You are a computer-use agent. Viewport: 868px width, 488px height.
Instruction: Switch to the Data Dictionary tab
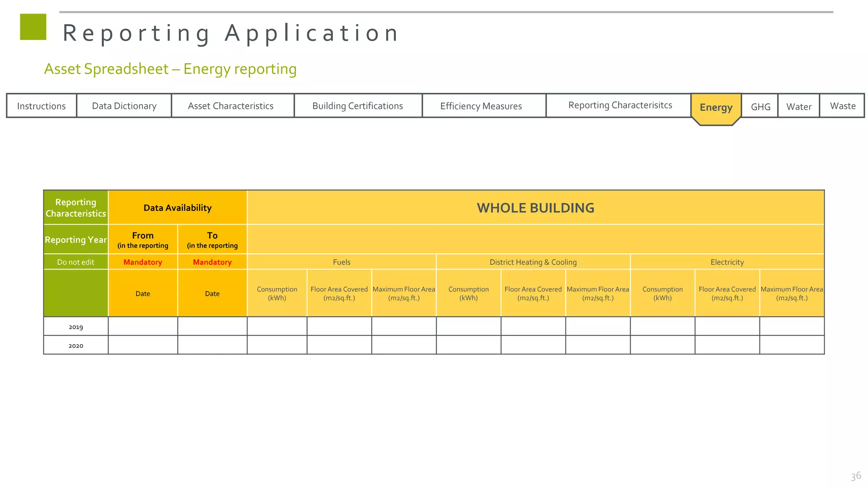124,105
